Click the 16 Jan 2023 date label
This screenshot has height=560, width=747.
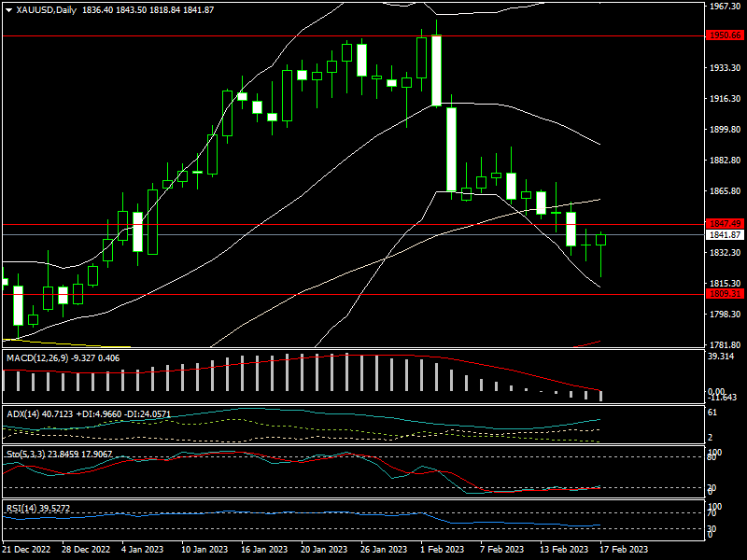pyautogui.click(x=264, y=549)
